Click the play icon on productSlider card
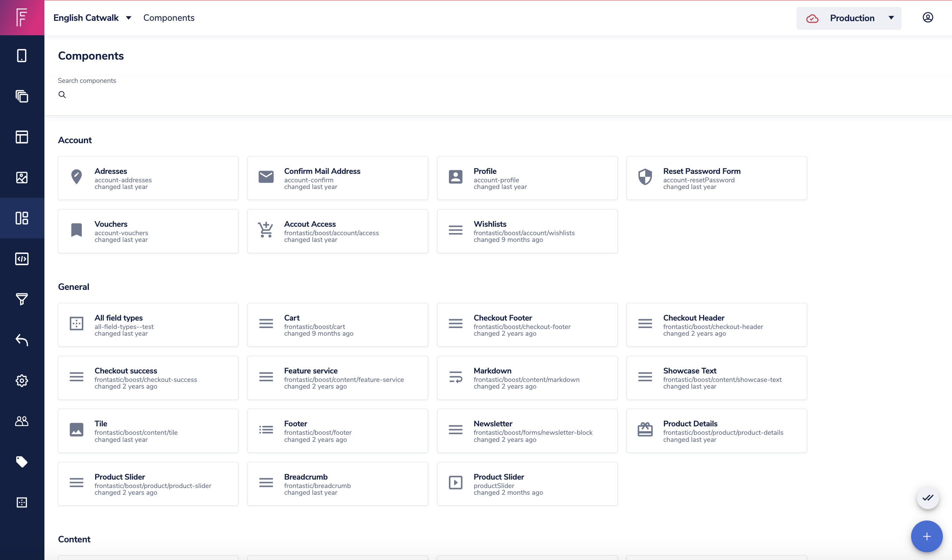952x560 pixels. (x=456, y=482)
